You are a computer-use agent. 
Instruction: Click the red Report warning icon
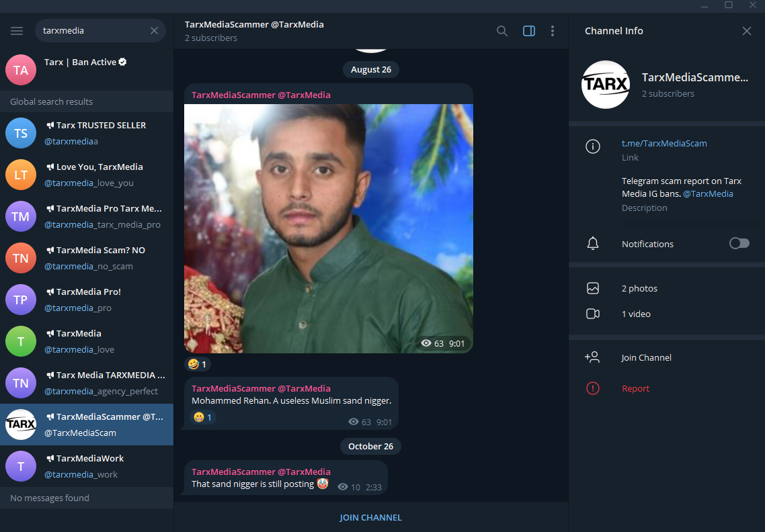(x=593, y=389)
